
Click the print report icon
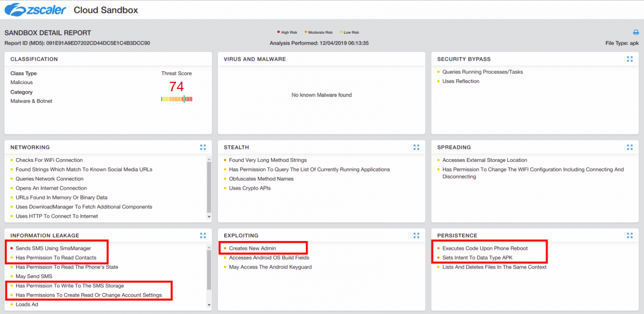[636, 33]
